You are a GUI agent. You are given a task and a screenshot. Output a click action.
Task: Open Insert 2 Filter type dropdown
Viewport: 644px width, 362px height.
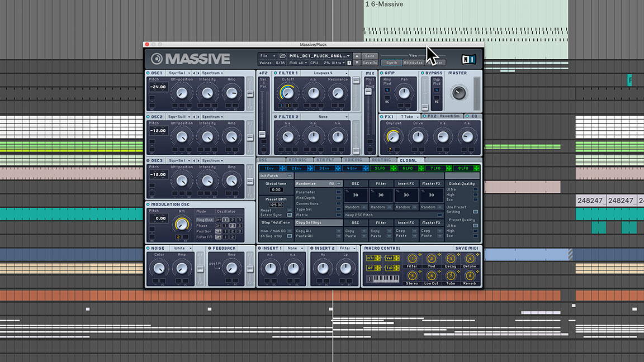[x=348, y=248]
